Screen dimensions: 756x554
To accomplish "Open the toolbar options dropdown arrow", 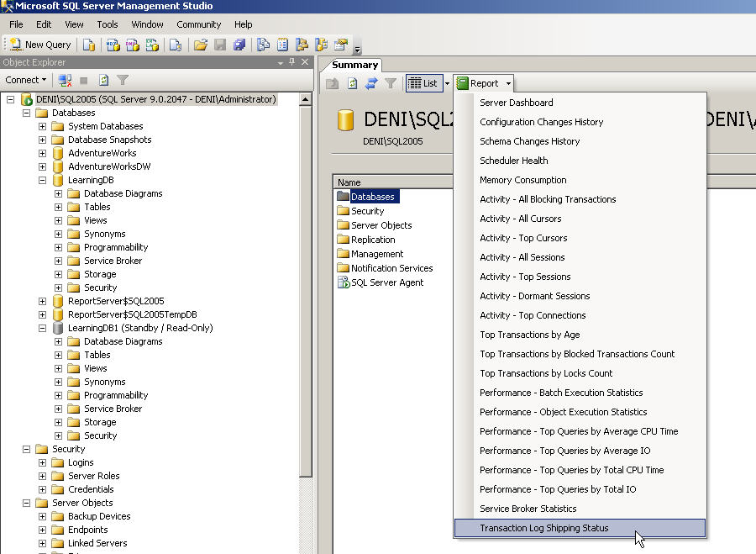I will (x=357, y=49).
